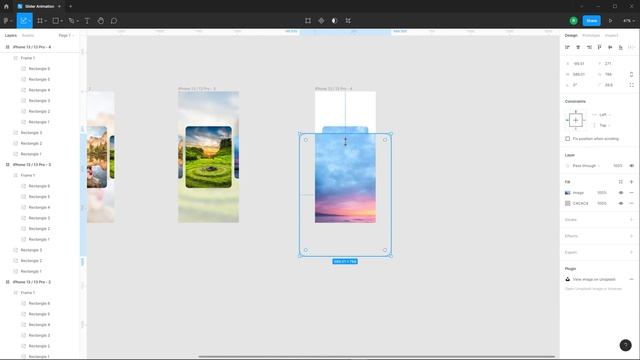Open the Frame tools dropdown arrow
The height and width of the screenshot is (360, 640).
46,21
